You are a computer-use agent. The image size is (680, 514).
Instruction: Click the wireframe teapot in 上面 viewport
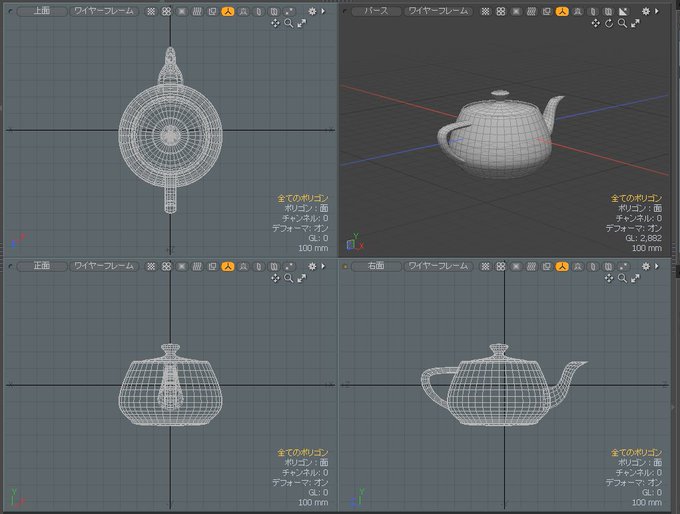coord(170,130)
